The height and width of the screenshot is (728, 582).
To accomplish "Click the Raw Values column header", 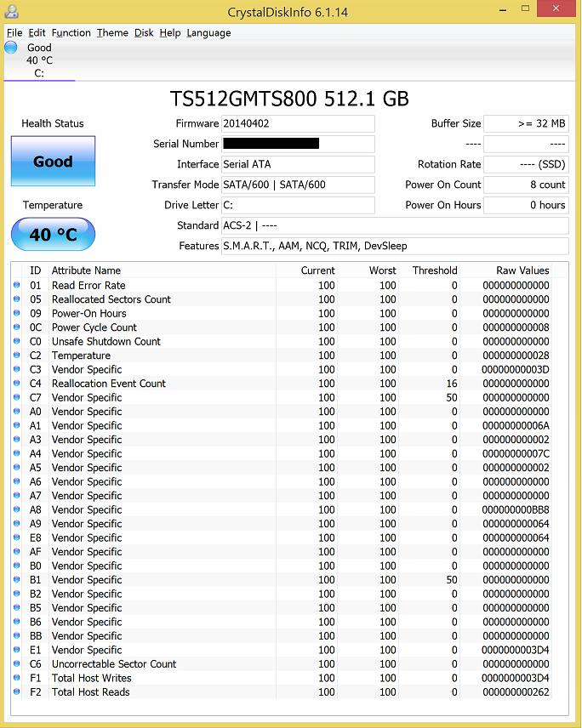I will pyautogui.click(x=505, y=270).
